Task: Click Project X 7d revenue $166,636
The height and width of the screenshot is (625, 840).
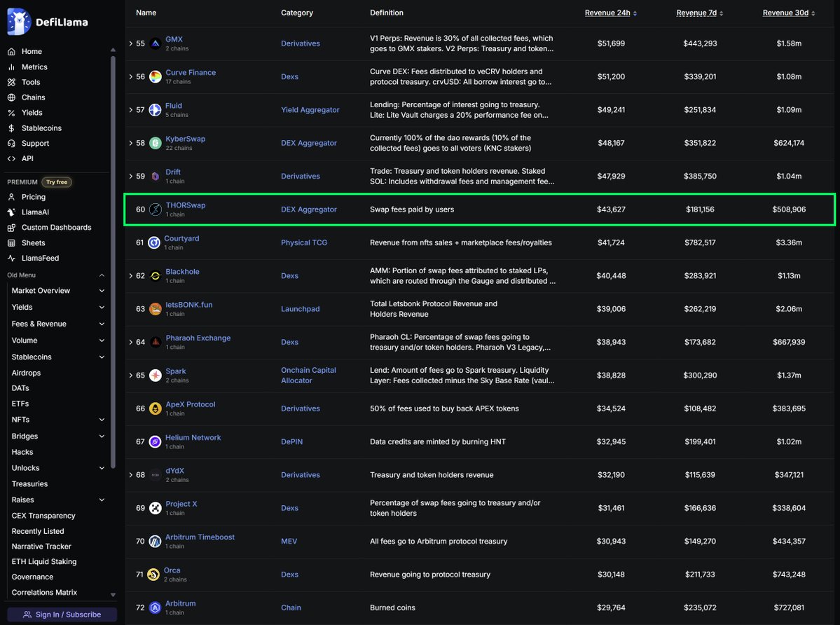Action: (700, 508)
